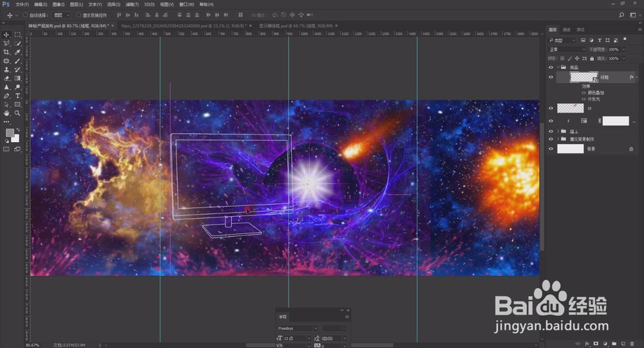Viewport: 644px width, 348px height.
Task: Pick the Quick Selection tool
Action: [x=17, y=44]
